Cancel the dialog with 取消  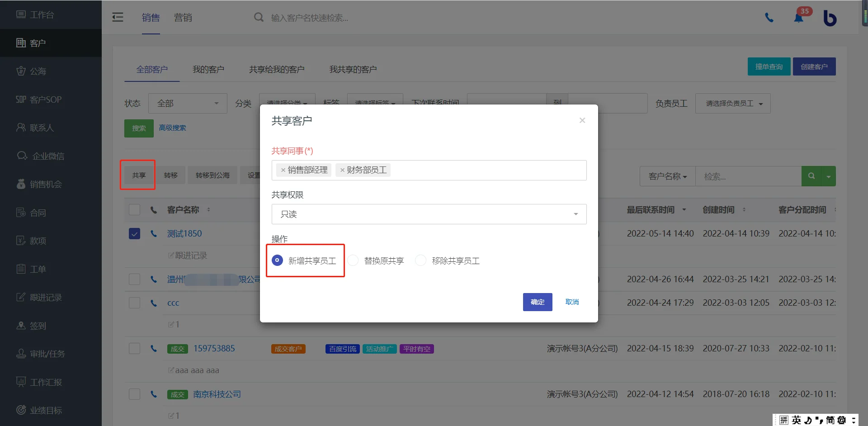(572, 302)
